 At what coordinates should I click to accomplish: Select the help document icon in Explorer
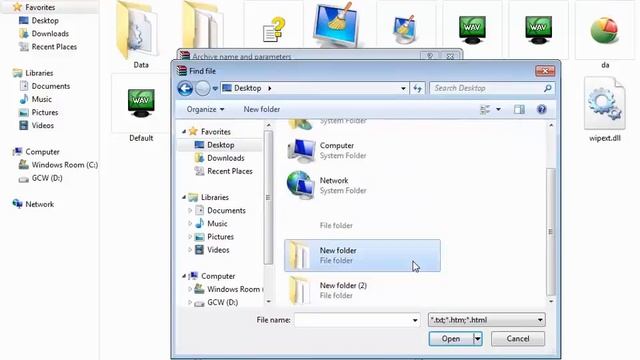pyautogui.click(x=273, y=29)
